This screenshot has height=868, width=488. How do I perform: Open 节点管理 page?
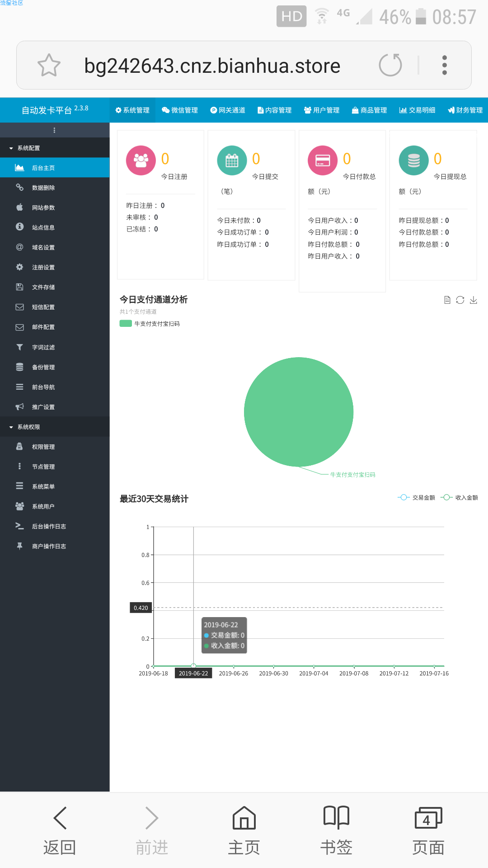[55, 467]
